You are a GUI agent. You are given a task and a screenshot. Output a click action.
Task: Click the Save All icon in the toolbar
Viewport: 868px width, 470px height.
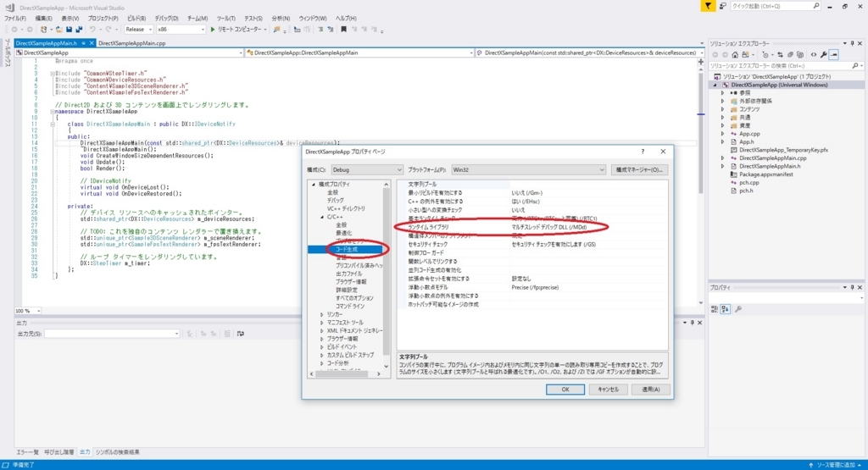[x=79, y=30]
